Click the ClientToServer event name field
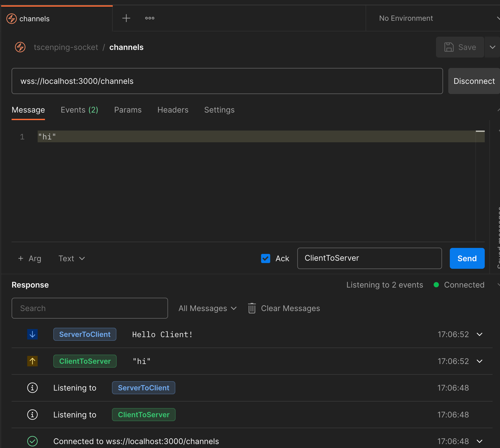Viewport: 500px width, 448px height. click(x=369, y=258)
